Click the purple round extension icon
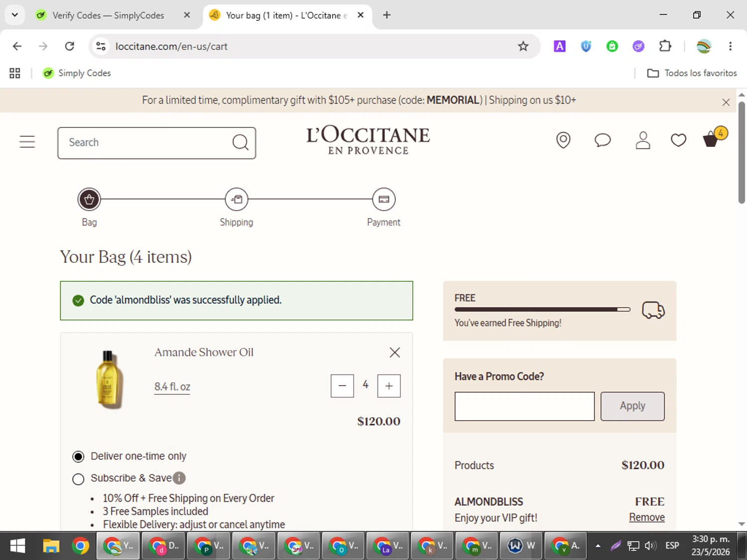Image resolution: width=747 pixels, height=560 pixels. [638, 46]
